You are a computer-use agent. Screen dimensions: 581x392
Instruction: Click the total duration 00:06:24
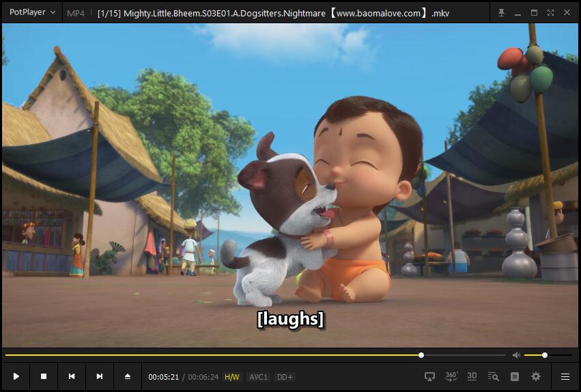203,377
